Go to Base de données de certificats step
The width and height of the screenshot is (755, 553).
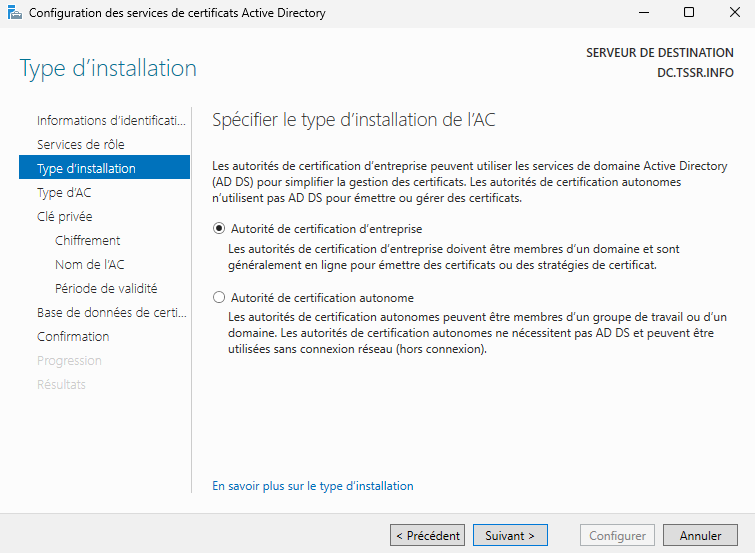point(111,312)
